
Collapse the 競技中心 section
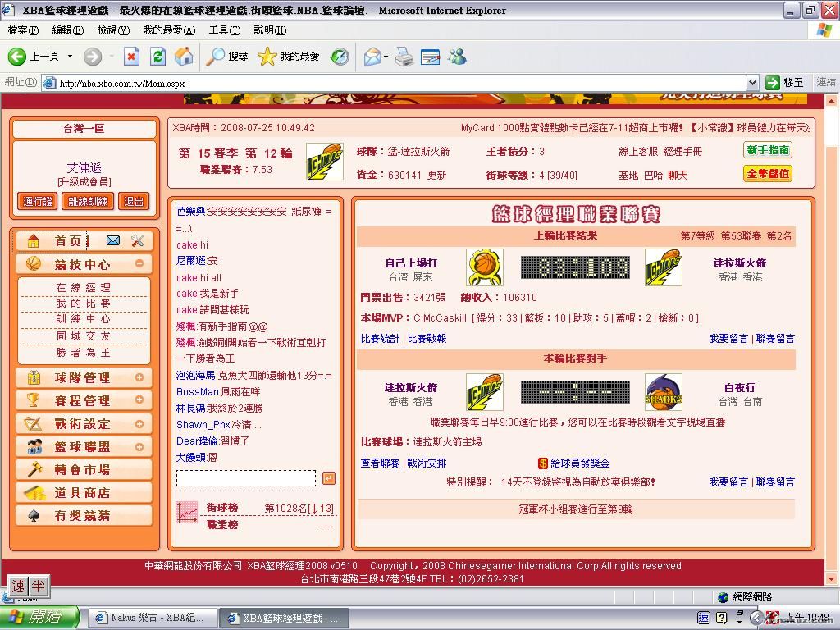coord(139,263)
